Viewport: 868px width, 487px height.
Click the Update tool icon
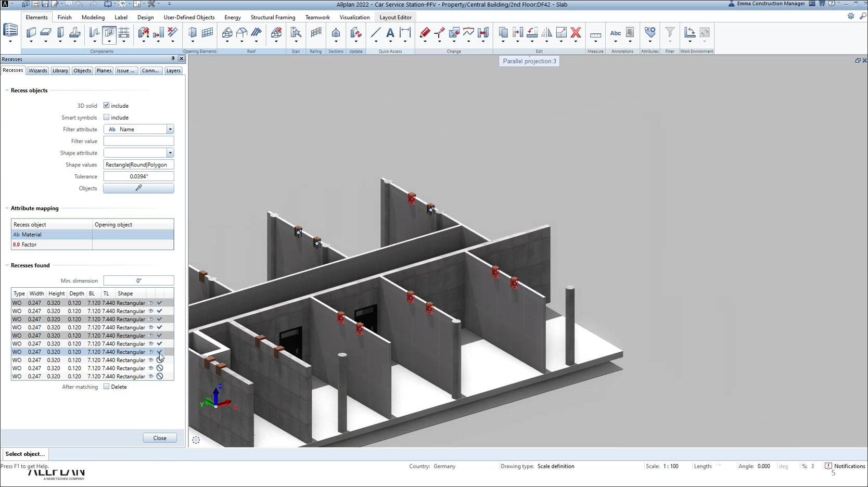356,32
